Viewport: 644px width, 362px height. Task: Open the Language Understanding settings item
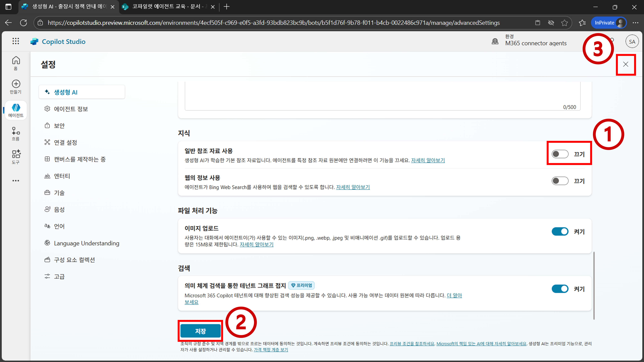pyautogui.click(x=86, y=243)
